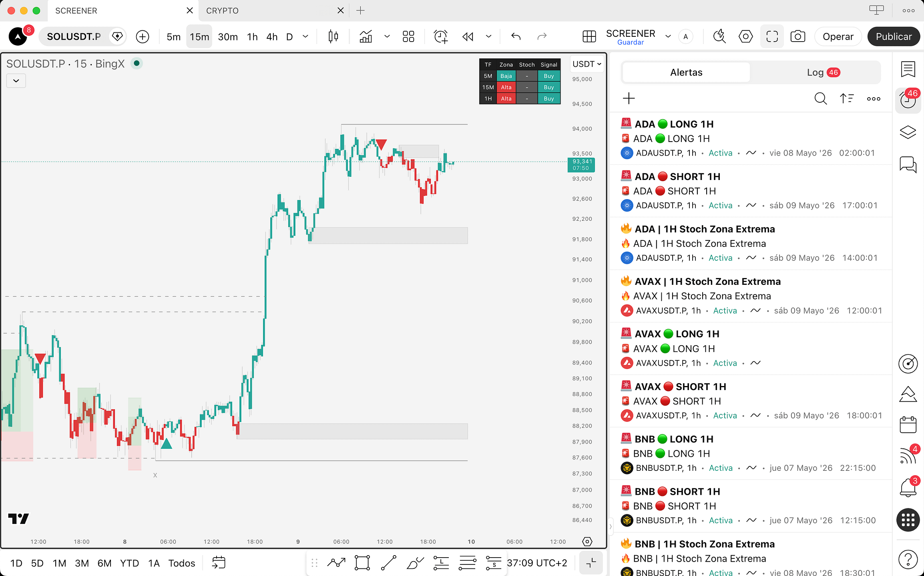Collapse the chart legend chevron

point(16,81)
